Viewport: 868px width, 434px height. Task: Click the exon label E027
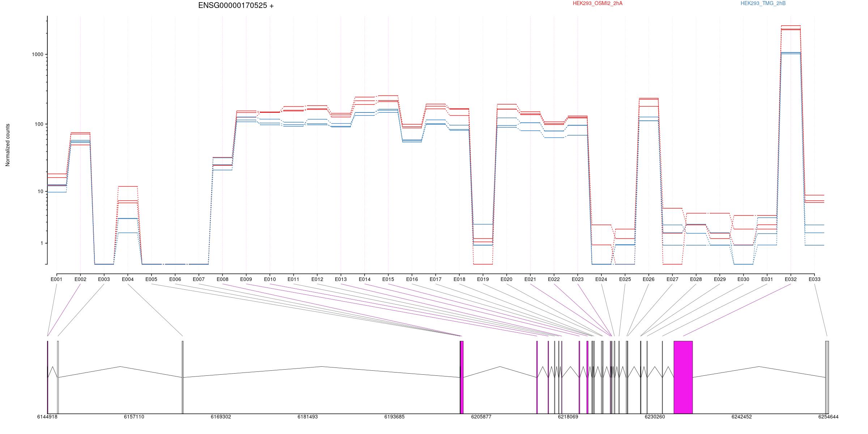672,279
